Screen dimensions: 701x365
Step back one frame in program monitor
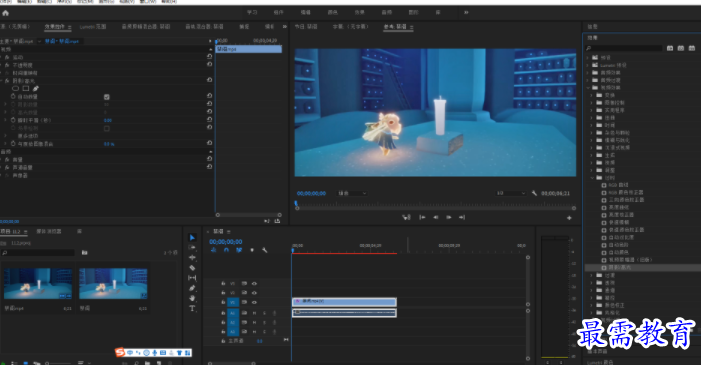435,217
